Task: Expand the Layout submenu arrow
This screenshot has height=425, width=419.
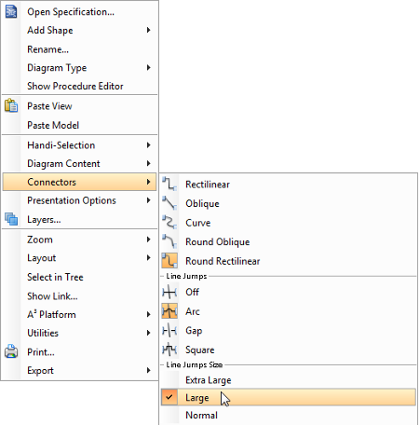Action: pos(148,258)
